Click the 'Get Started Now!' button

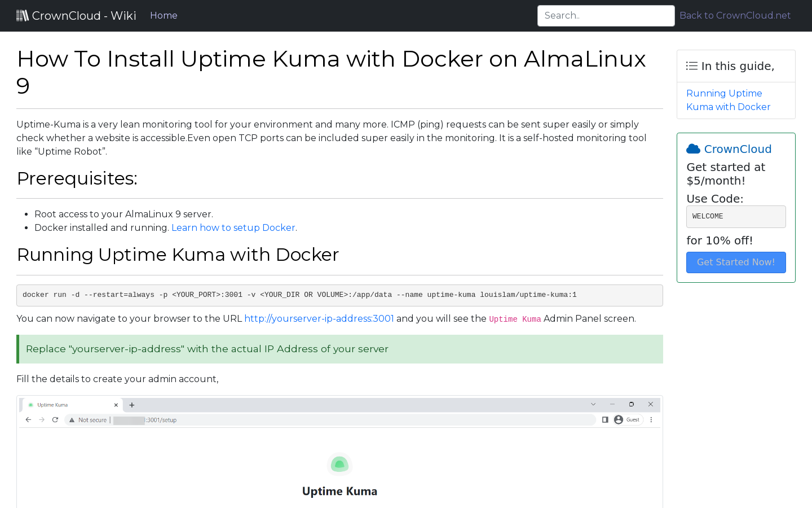(x=736, y=262)
